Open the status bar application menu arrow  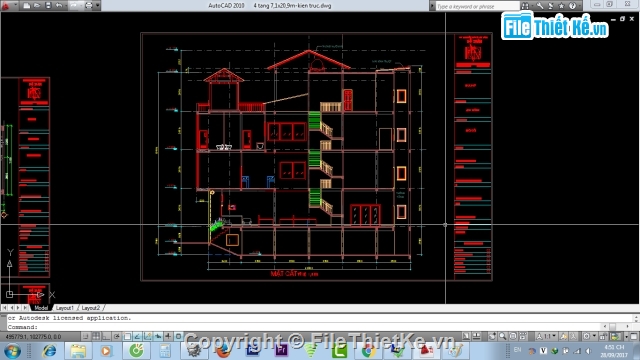click(626, 336)
